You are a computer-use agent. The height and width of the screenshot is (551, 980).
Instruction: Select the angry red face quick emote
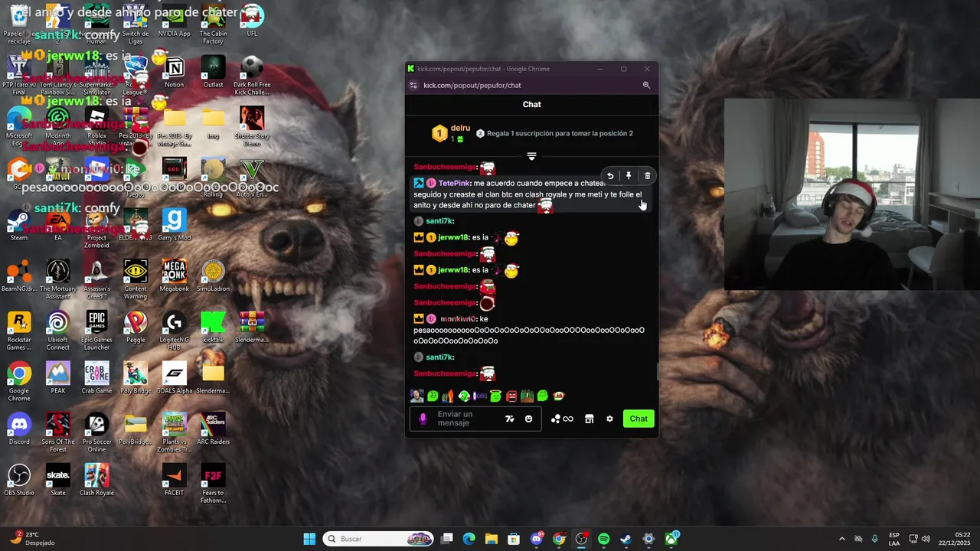pyautogui.click(x=511, y=396)
